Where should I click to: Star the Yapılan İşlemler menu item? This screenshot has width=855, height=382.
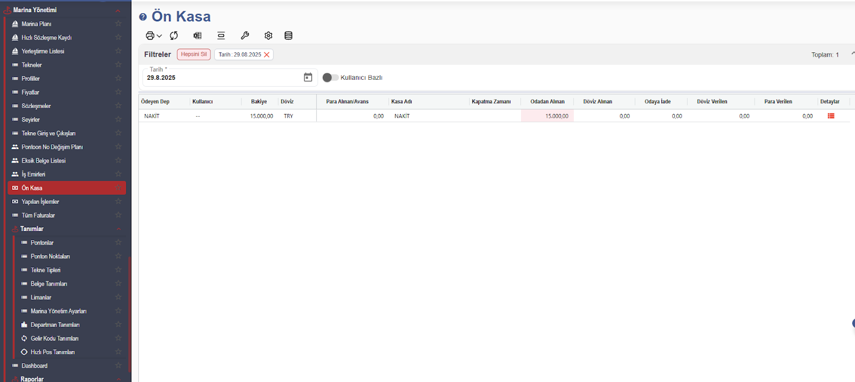(118, 202)
